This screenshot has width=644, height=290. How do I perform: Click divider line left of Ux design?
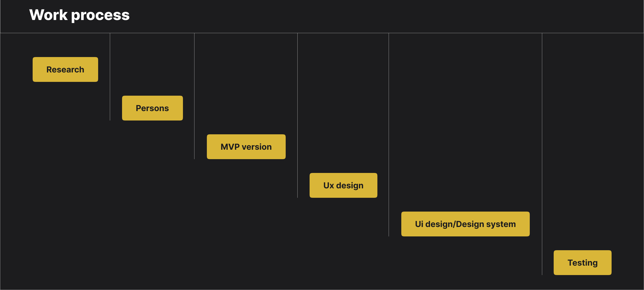tap(297, 115)
